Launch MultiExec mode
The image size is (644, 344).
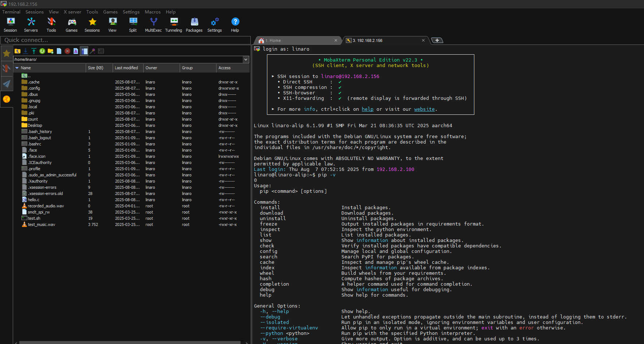(153, 25)
